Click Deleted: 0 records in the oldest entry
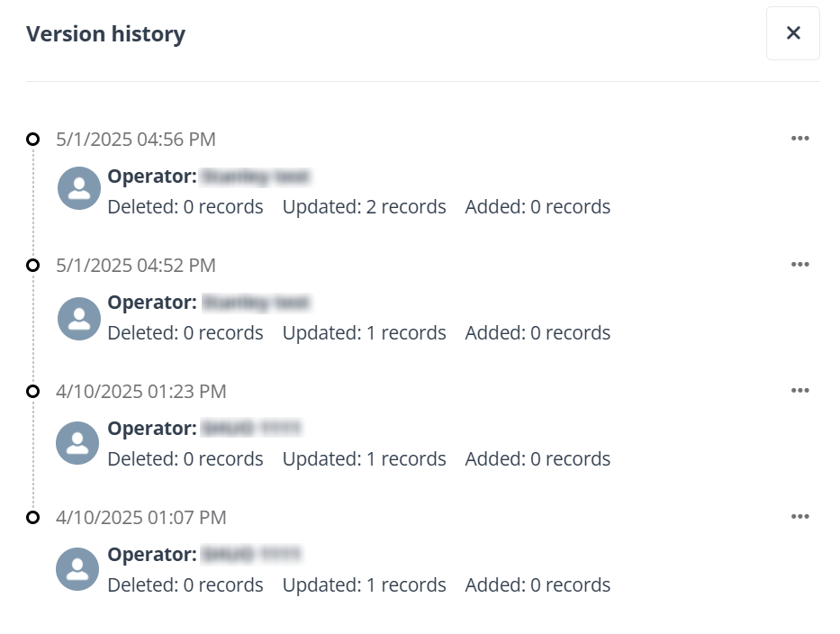The height and width of the screenshot is (634, 840). click(x=185, y=584)
